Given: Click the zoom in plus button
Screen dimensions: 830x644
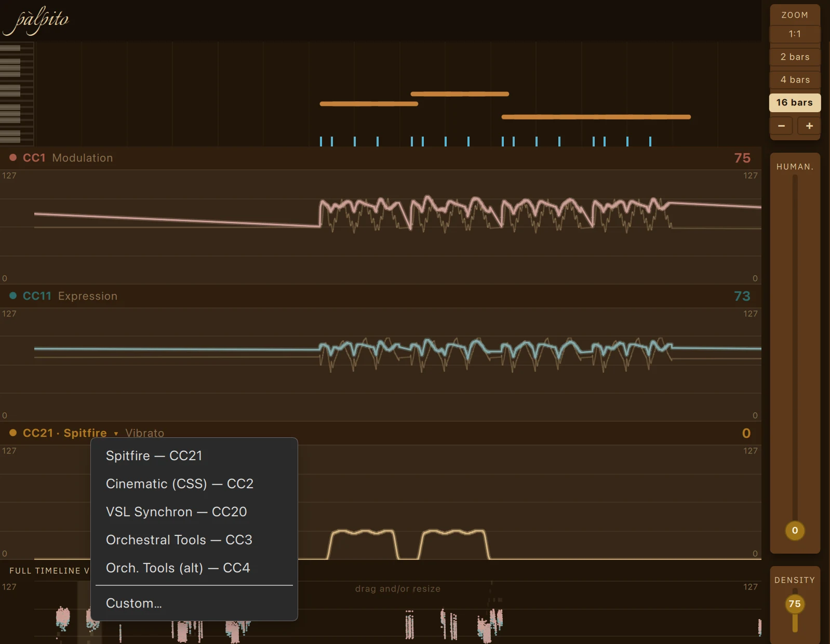Looking at the screenshot, I should [809, 126].
